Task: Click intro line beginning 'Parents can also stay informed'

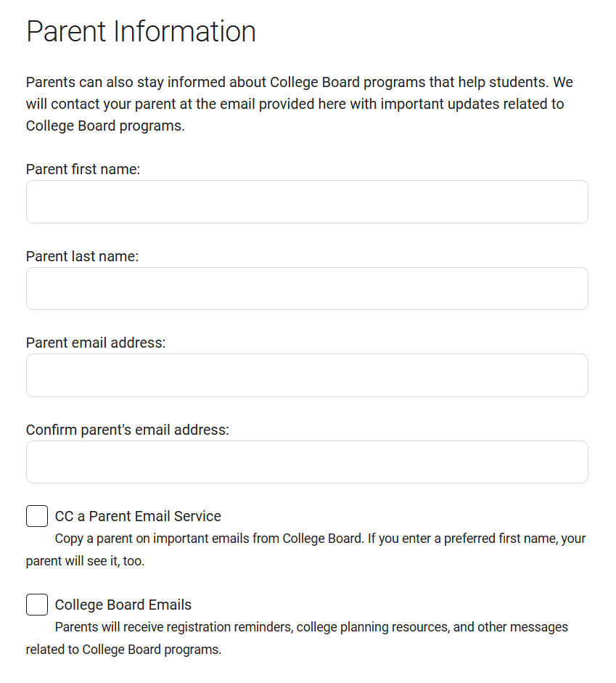Action: point(299,83)
